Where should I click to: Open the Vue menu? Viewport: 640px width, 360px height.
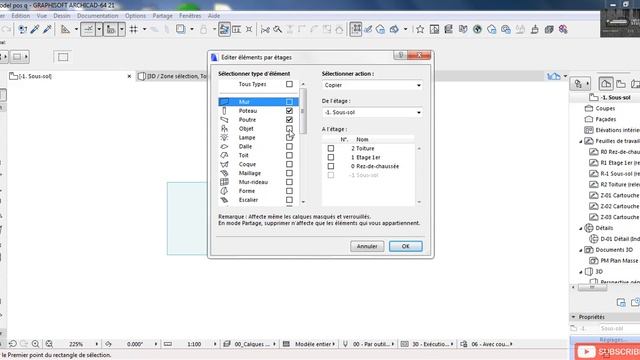click(42, 16)
